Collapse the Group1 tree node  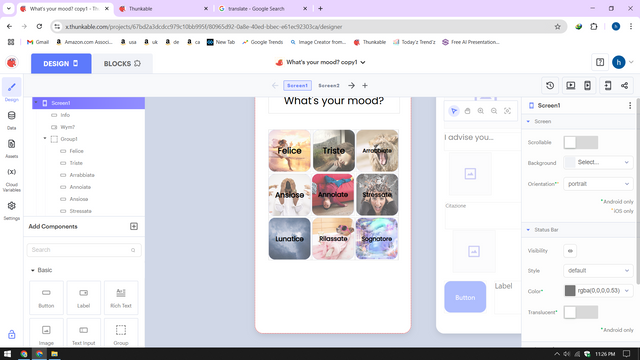pyautogui.click(x=45, y=139)
